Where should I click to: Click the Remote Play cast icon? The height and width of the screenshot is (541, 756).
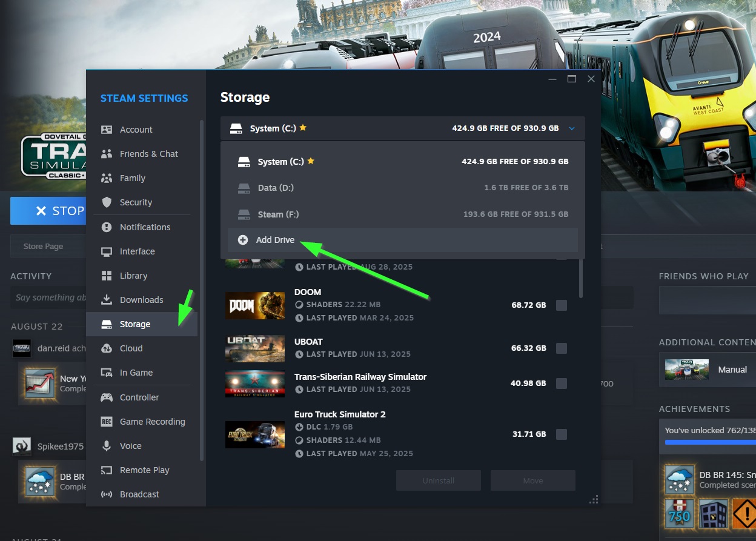pyautogui.click(x=107, y=470)
